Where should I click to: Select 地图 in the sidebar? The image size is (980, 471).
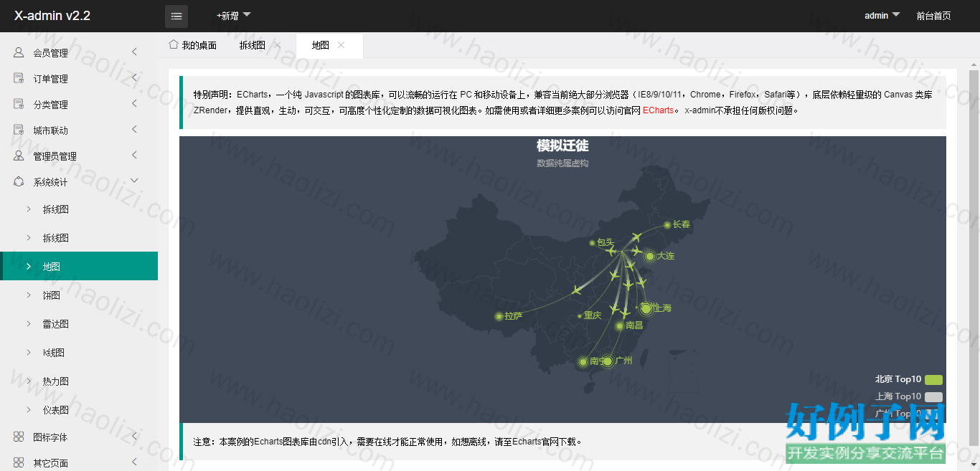pyautogui.click(x=79, y=267)
